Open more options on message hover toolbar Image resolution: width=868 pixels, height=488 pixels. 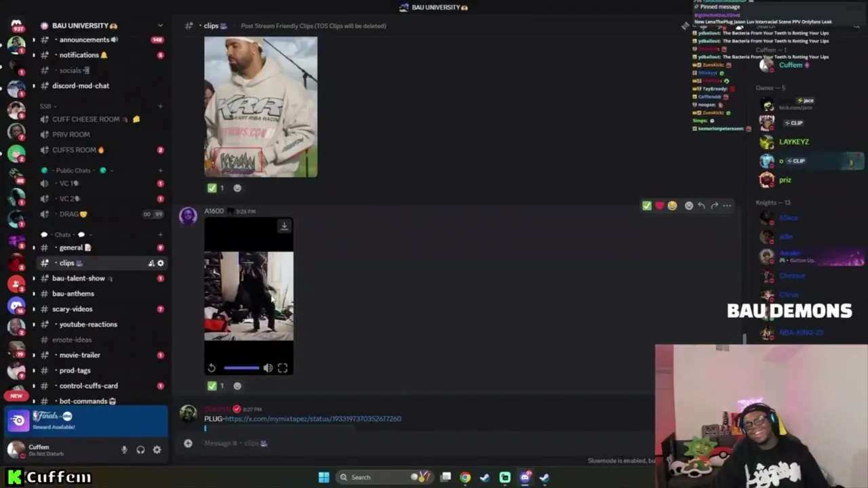pyautogui.click(x=727, y=205)
